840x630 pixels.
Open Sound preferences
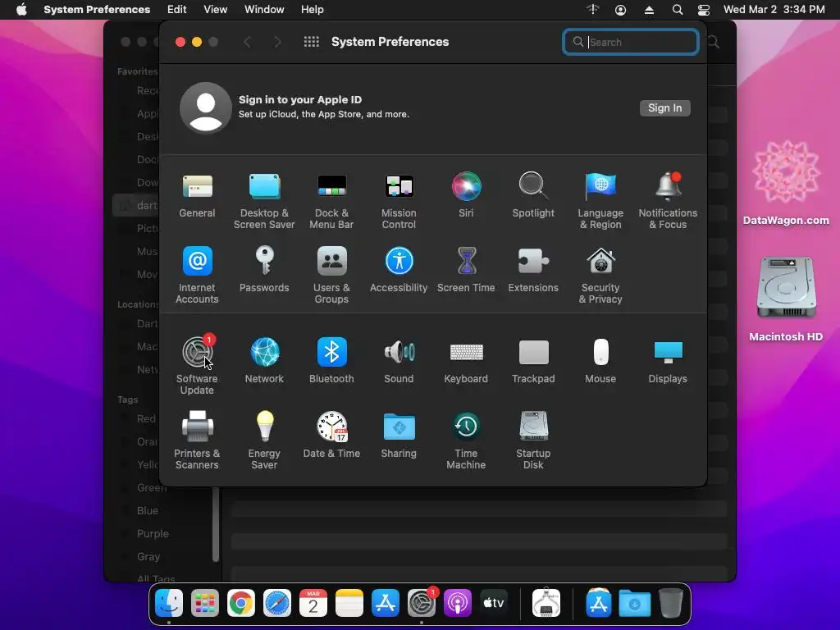pyautogui.click(x=399, y=361)
